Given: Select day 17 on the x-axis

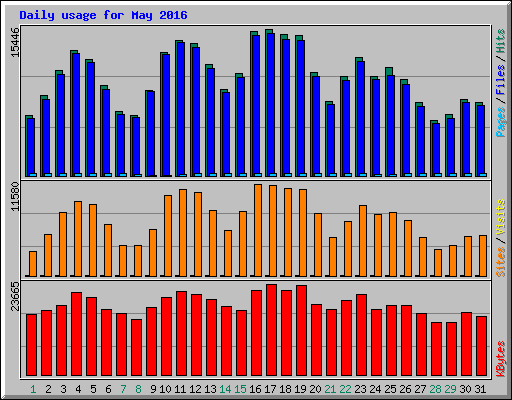Looking at the screenshot, I should (x=270, y=389).
